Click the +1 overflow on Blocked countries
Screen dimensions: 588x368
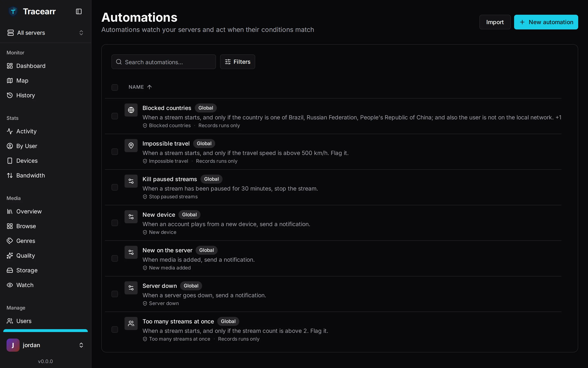[x=558, y=118]
